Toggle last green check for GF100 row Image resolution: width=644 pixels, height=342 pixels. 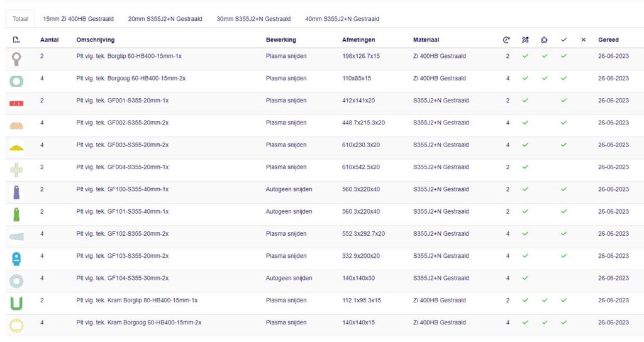click(x=563, y=189)
